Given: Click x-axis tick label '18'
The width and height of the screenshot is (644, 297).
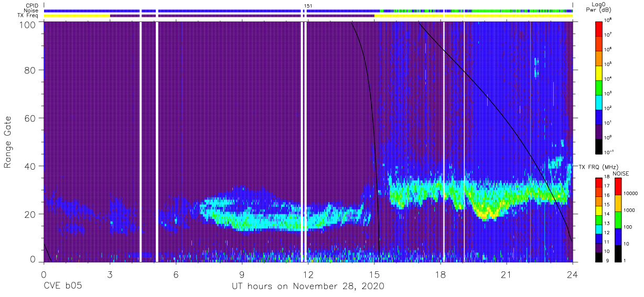Looking at the screenshot, I should click(x=441, y=274).
